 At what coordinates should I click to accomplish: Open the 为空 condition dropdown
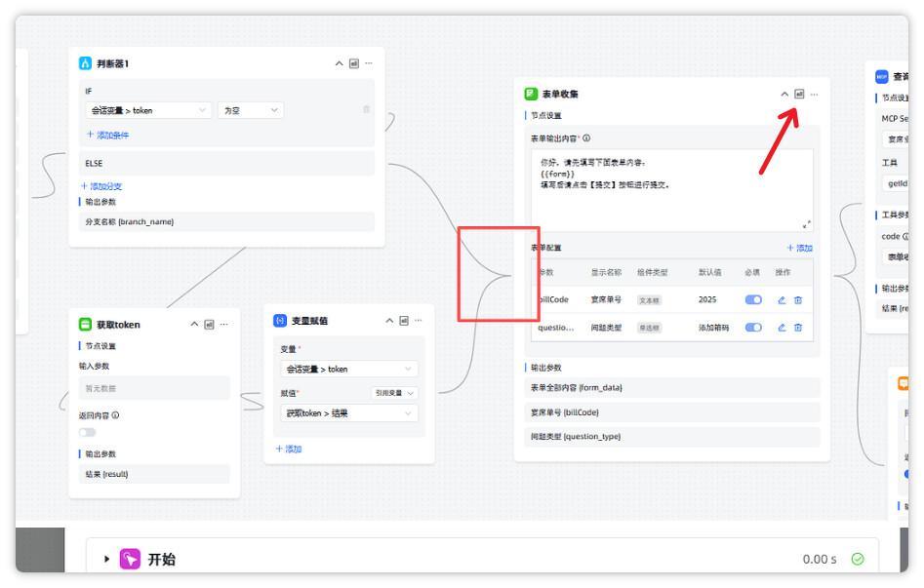[250, 110]
